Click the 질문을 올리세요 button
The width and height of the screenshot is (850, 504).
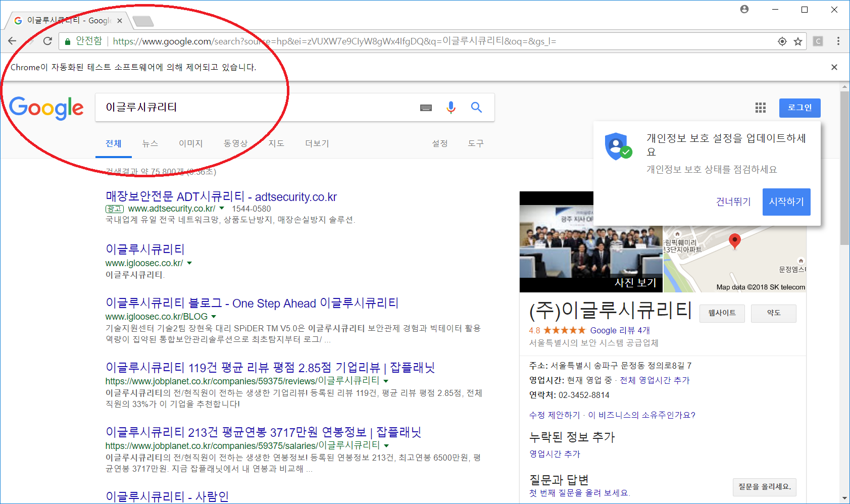[x=765, y=487]
